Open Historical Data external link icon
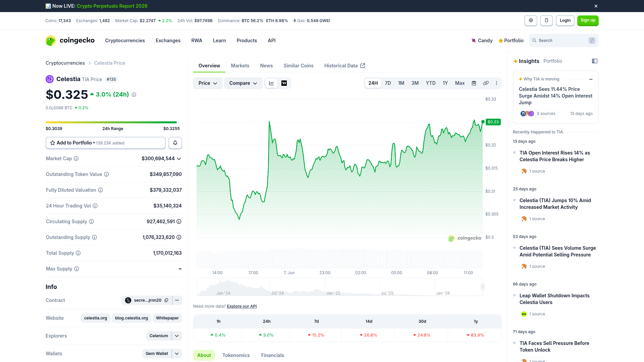 coord(363,66)
